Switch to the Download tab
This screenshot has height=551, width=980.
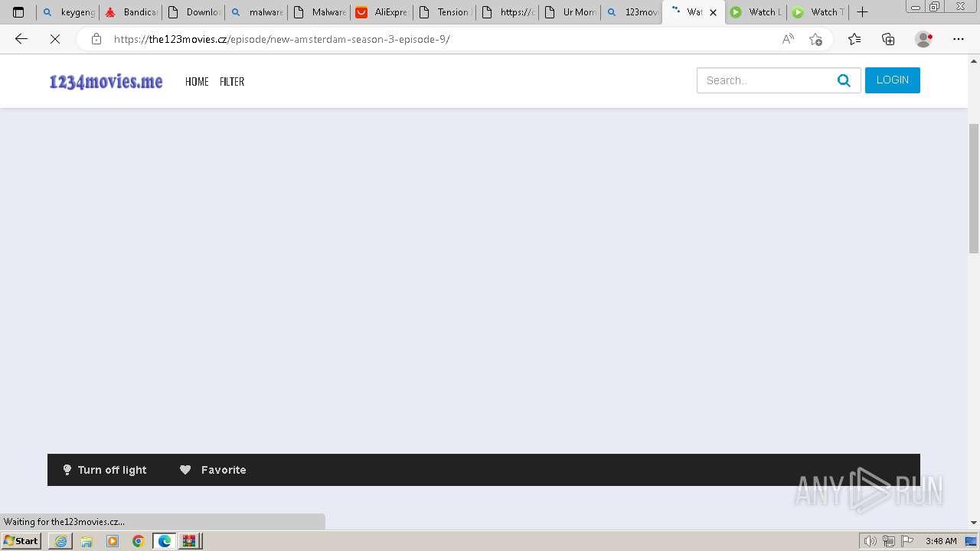[x=194, y=12]
